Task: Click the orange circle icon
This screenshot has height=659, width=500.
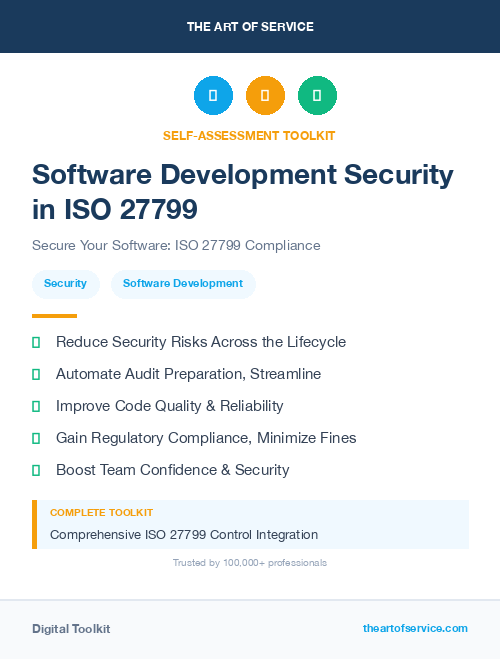Action: coord(265,95)
